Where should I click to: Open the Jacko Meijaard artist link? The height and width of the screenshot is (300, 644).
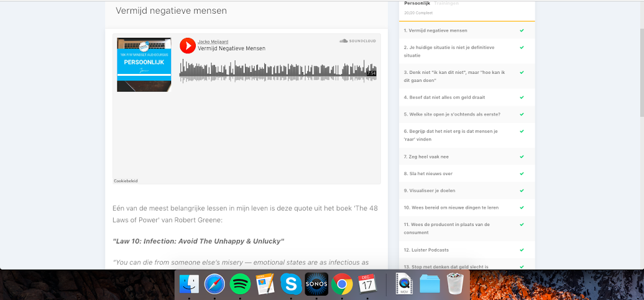coord(212,41)
